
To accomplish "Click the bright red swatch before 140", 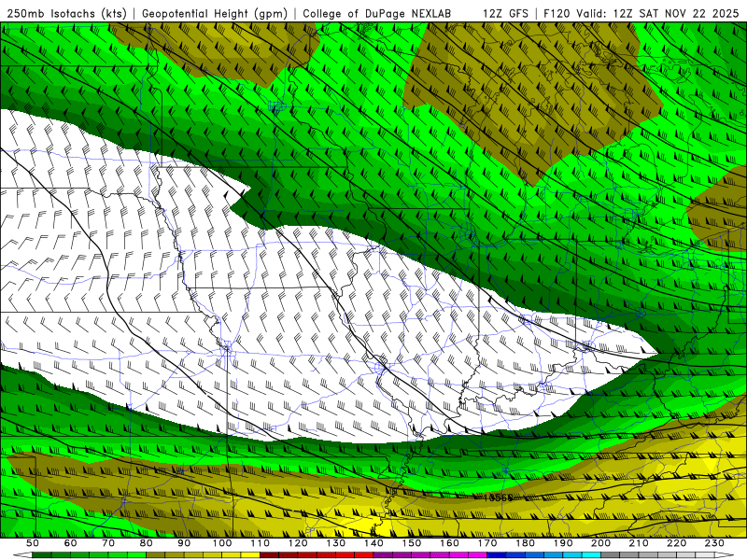I will [364, 555].
